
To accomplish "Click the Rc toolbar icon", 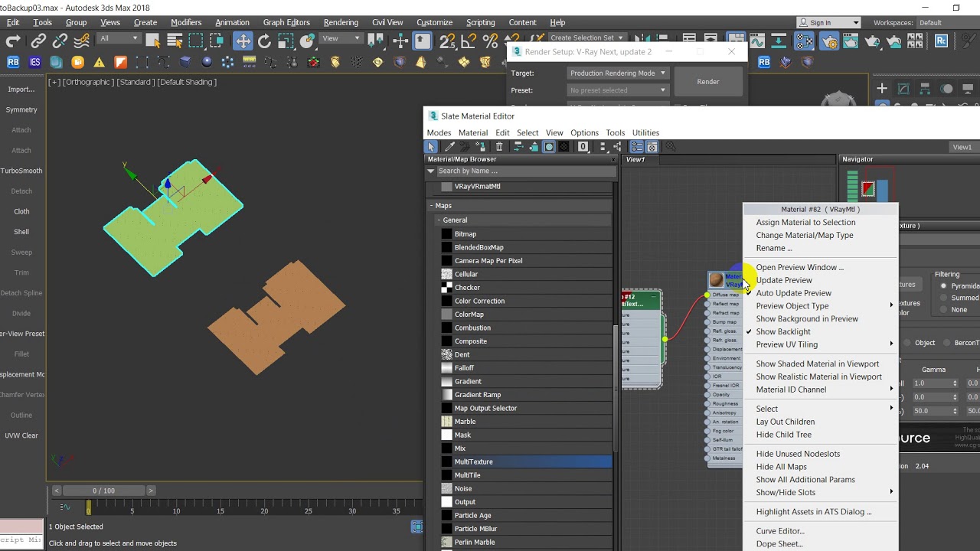I will (x=941, y=41).
